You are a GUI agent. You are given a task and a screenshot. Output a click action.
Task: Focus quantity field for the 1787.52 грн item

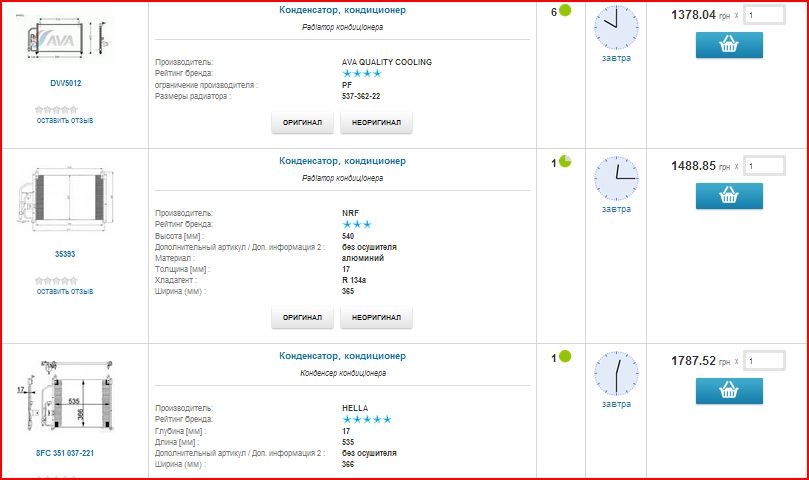tap(764, 361)
